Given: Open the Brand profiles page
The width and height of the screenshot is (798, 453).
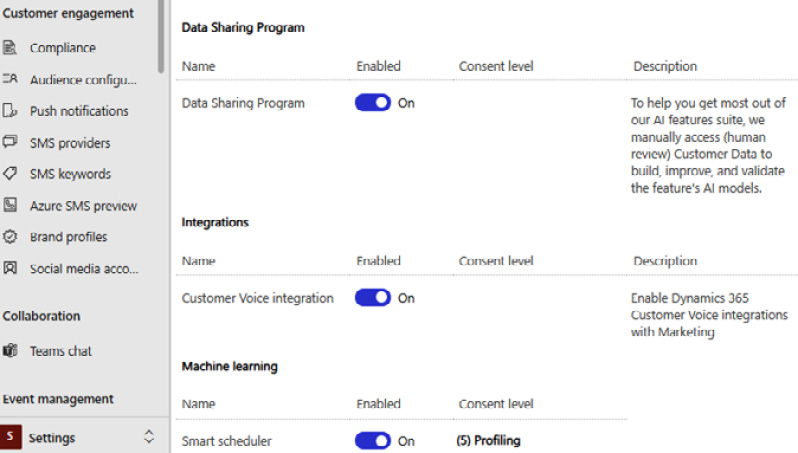Looking at the screenshot, I should click(x=69, y=237).
